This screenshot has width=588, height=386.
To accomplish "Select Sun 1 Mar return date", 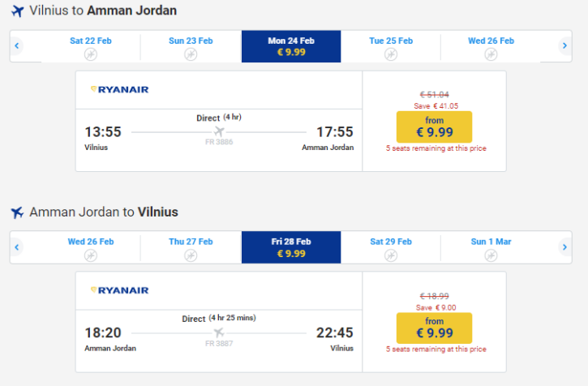I will (491, 247).
